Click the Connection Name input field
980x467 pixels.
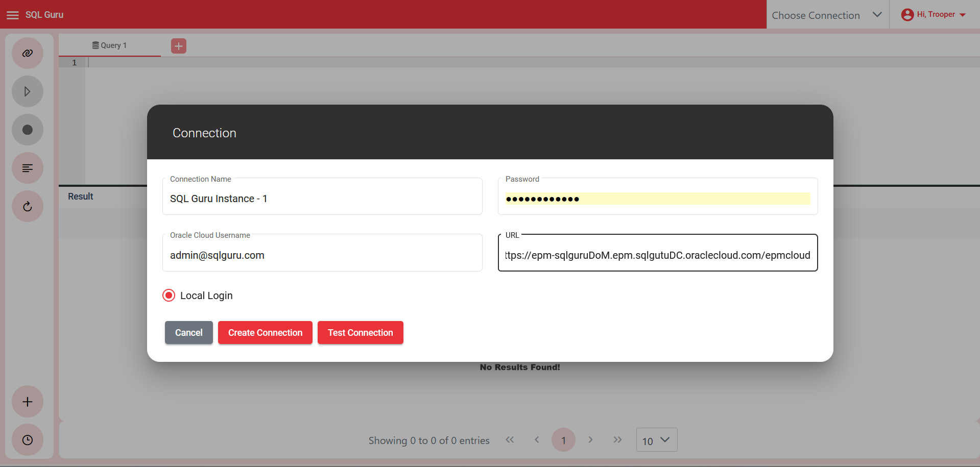[322, 196]
